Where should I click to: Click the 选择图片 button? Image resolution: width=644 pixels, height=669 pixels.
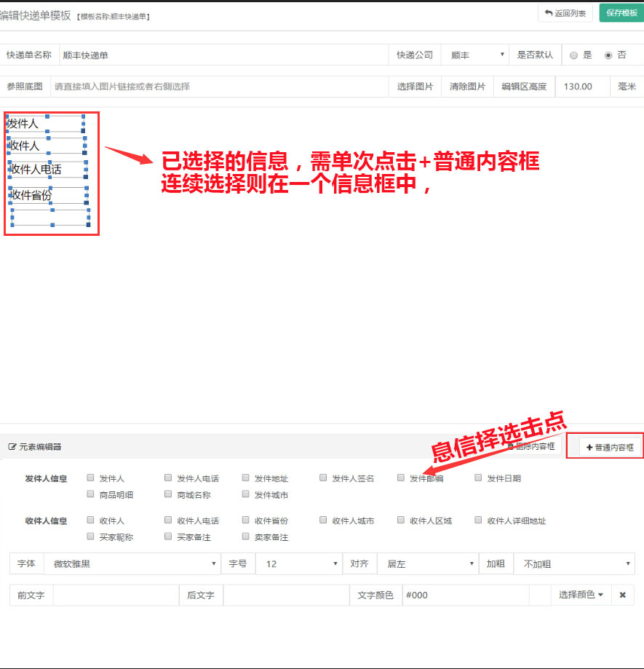pos(415,87)
